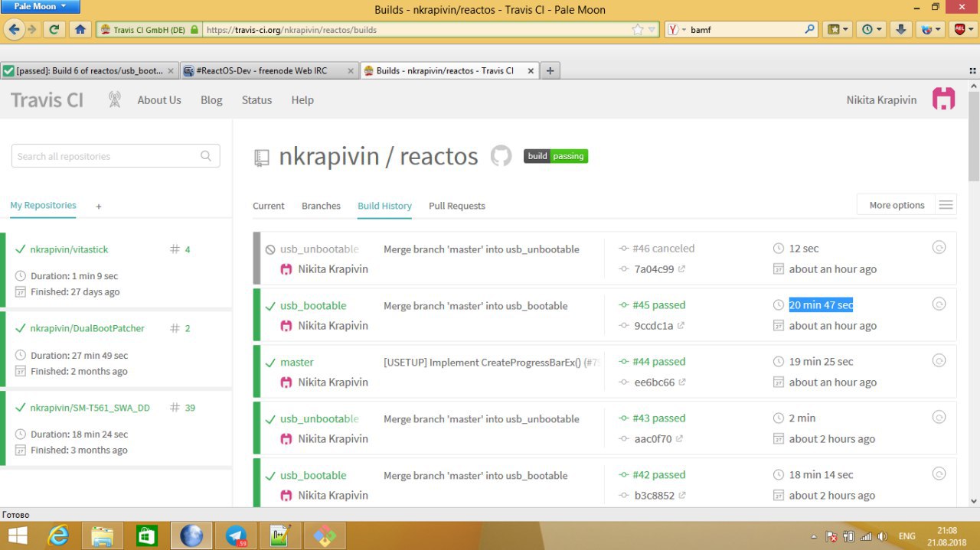Viewport: 980px width, 550px height.
Task: Open Windows Store from the taskbar
Action: coord(146,535)
